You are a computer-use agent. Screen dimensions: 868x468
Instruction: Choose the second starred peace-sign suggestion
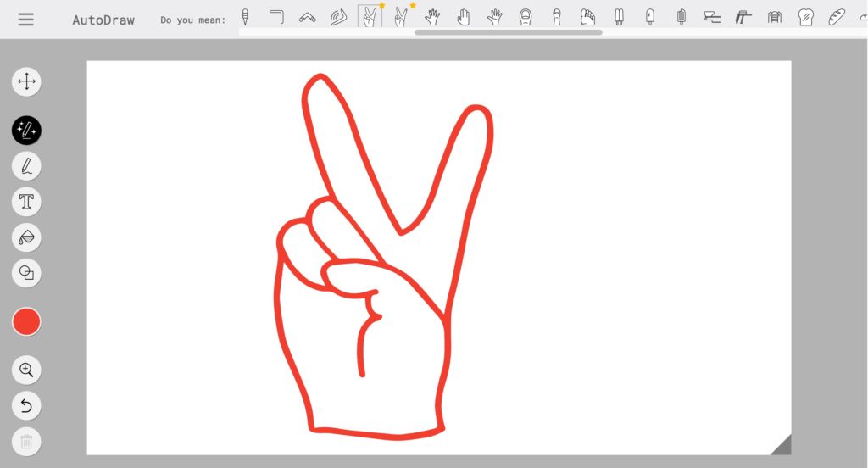[401, 17]
